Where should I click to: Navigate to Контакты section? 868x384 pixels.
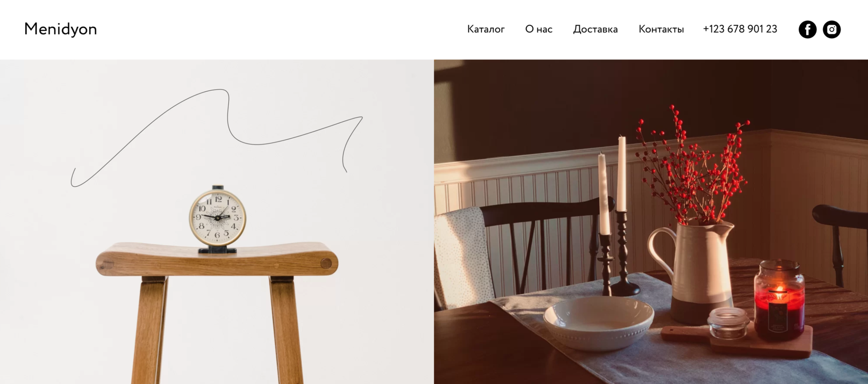click(661, 29)
